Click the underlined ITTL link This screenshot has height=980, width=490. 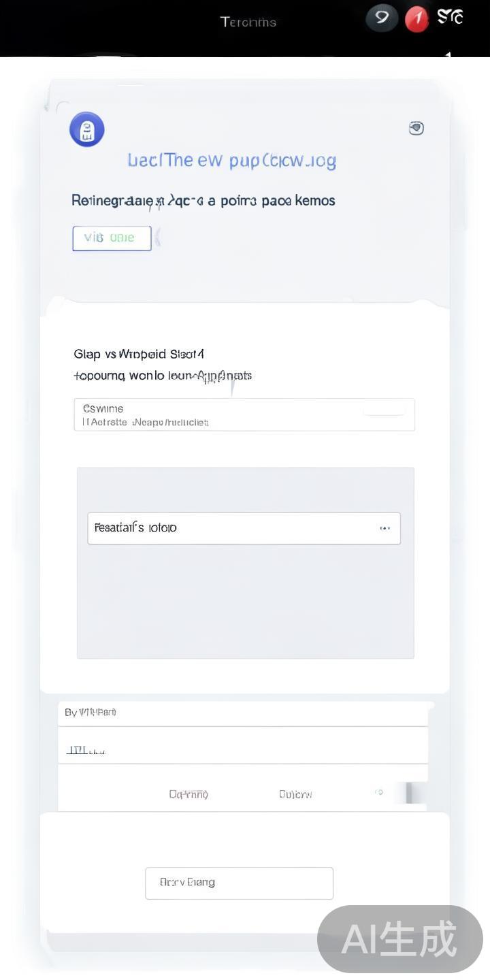(86, 750)
